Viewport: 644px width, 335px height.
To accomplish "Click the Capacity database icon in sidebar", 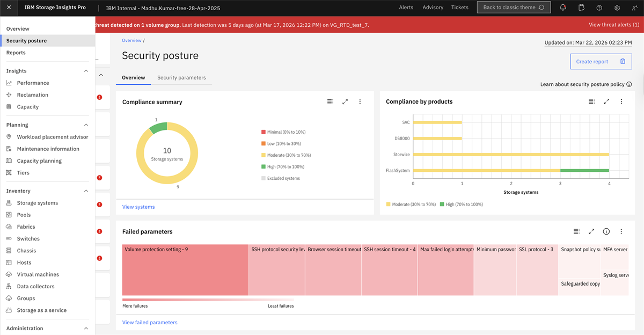I will 9,107.
